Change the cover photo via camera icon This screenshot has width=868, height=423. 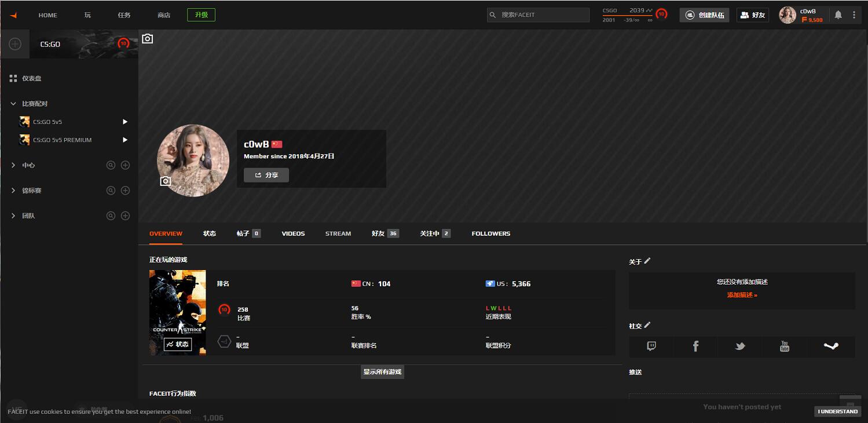148,39
